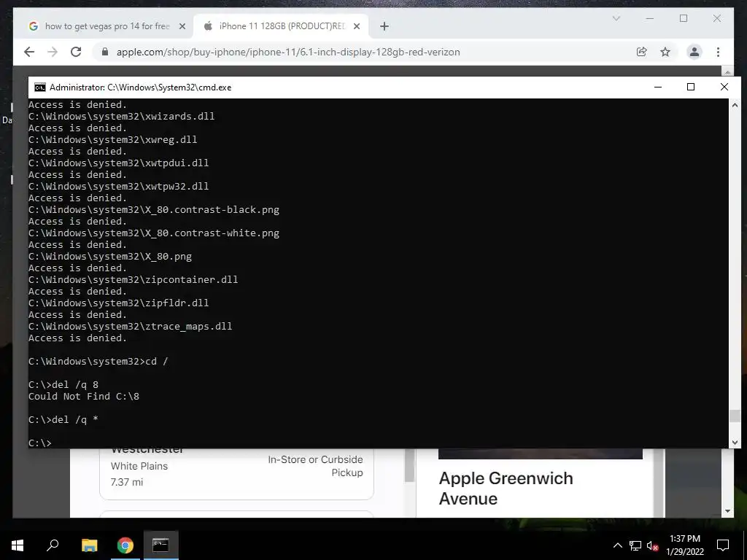747x560 pixels.
Task: Switch to 'how to get vegas pro 14' tab
Action: (x=107, y=26)
